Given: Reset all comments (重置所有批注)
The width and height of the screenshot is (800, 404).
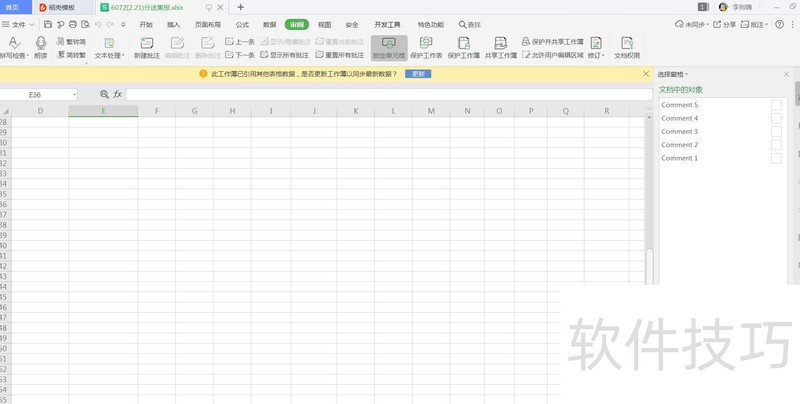Looking at the screenshot, I should tap(340, 55).
